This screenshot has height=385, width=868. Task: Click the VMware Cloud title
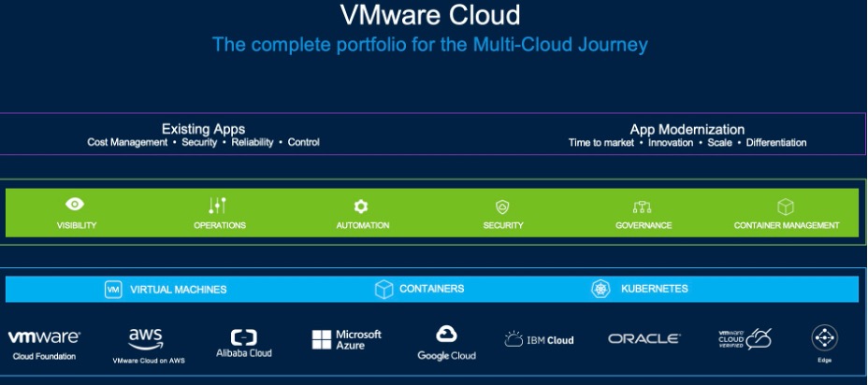pyautogui.click(x=430, y=15)
